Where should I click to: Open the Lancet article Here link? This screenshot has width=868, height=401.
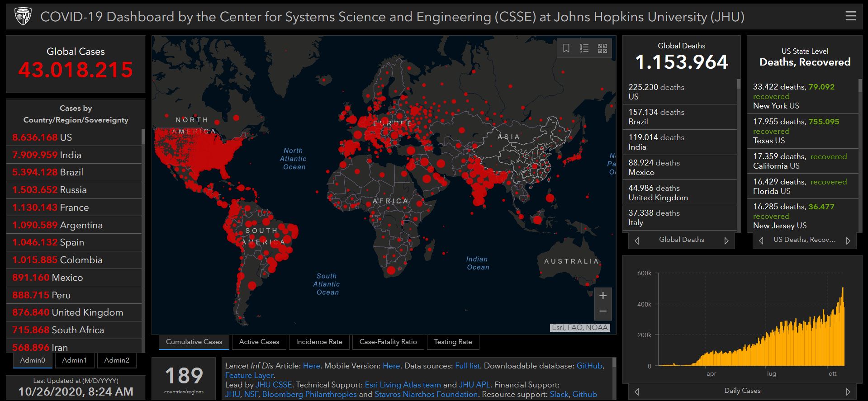(311, 366)
